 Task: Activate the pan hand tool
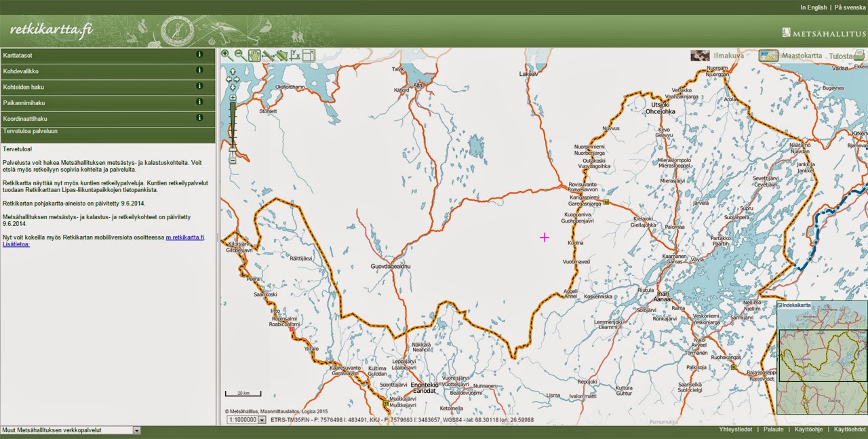[x=254, y=55]
